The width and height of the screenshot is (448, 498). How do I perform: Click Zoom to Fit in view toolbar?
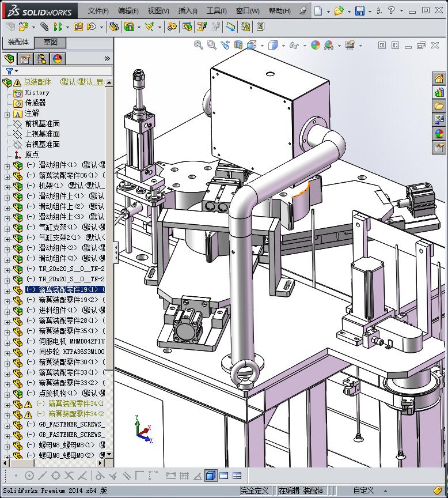pyautogui.click(x=199, y=45)
